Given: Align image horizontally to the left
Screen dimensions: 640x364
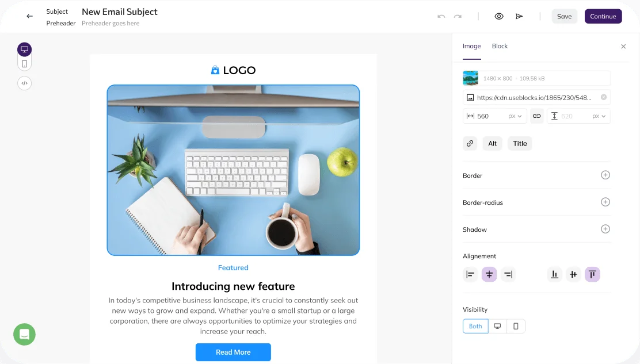Looking at the screenshot, I should pyautogui.click(x=470, y=274).
